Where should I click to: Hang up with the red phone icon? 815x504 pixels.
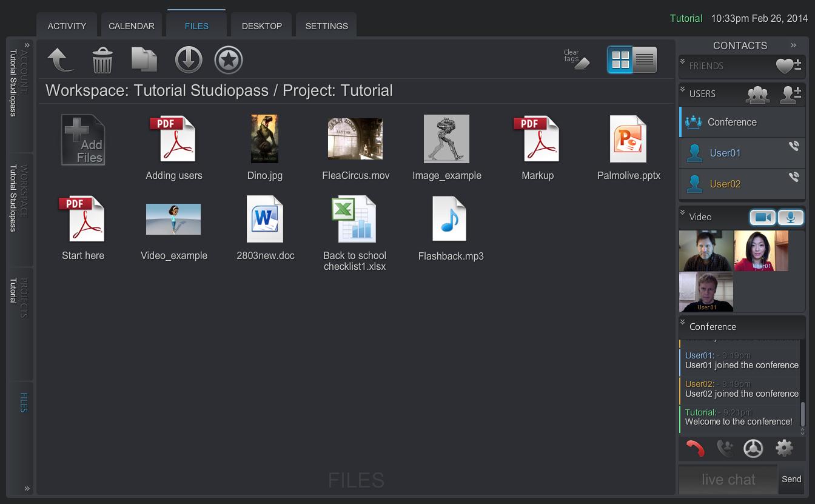pyautogui.click(x=695, y=448)
